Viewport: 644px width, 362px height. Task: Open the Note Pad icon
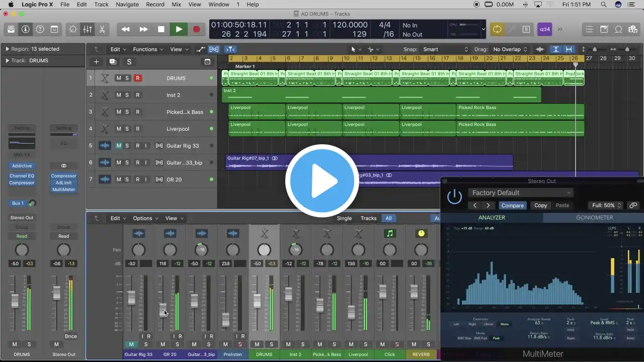(604, 29)
